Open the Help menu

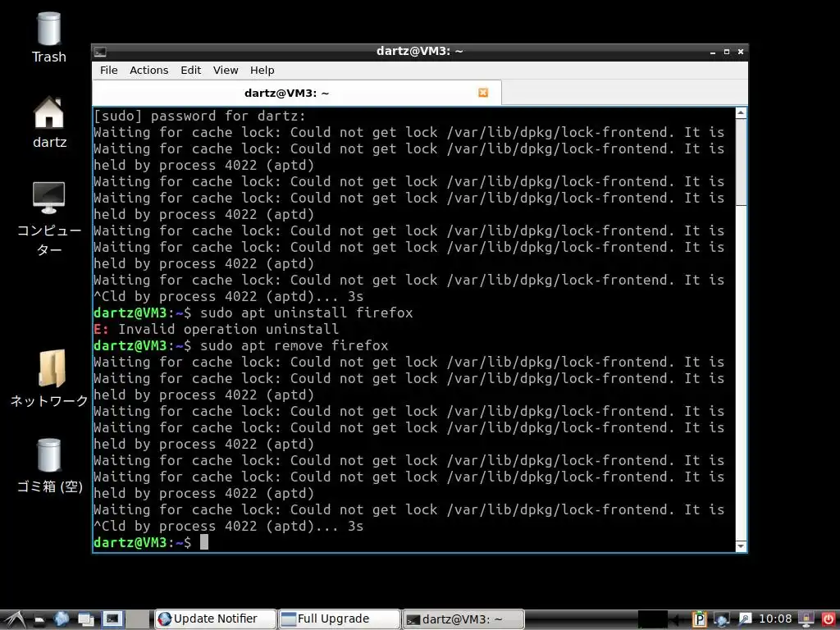pyautogui.click(x=262, y=71)
